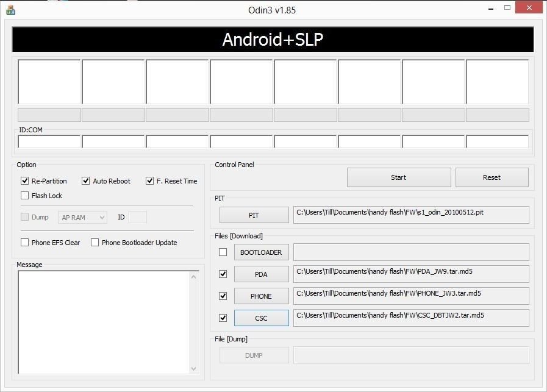Click the File [Dump] path field
Image resolution: width=547 pixels, height=392 pixels.
[411, 355]
